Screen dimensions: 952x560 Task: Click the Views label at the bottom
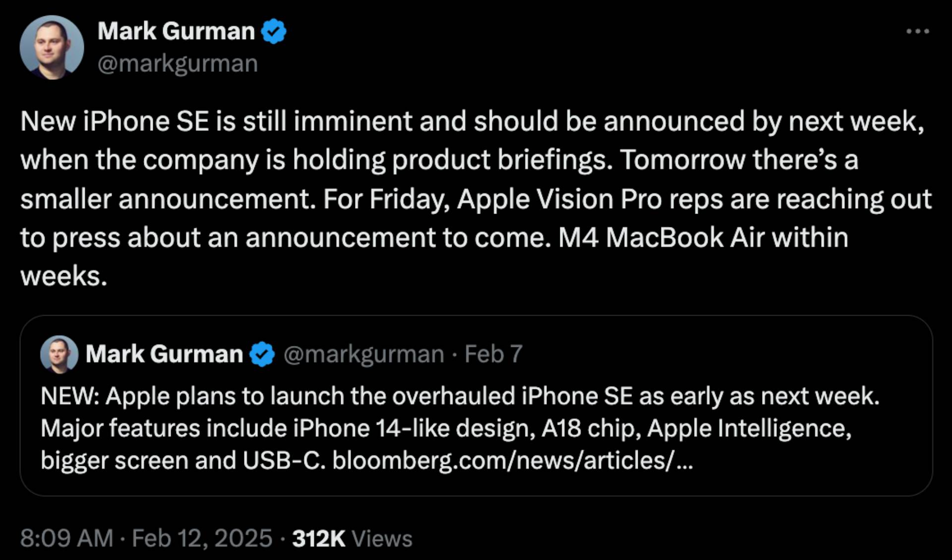point(382,539)
